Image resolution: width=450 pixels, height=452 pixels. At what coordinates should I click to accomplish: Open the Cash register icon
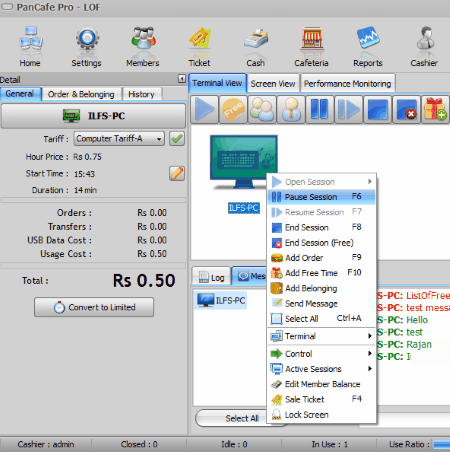pos(256,47)
